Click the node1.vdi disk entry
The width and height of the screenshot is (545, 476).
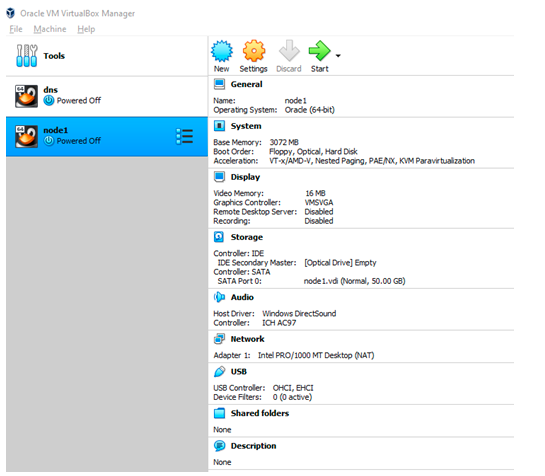click(x=355, y=281)
